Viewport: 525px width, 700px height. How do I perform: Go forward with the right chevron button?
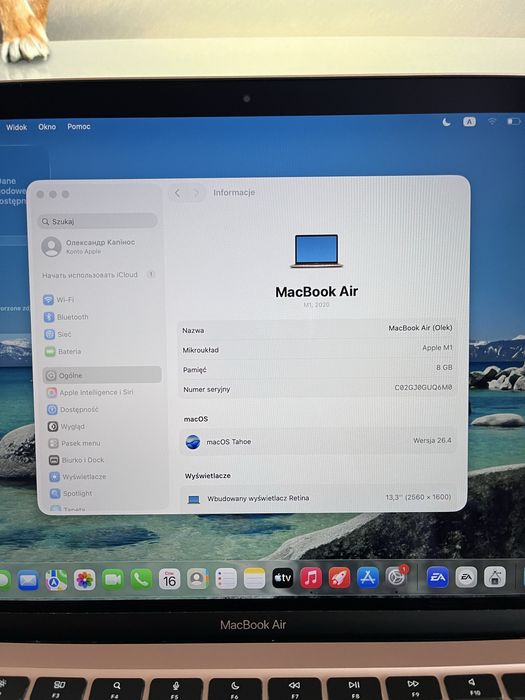click(196, 193)
